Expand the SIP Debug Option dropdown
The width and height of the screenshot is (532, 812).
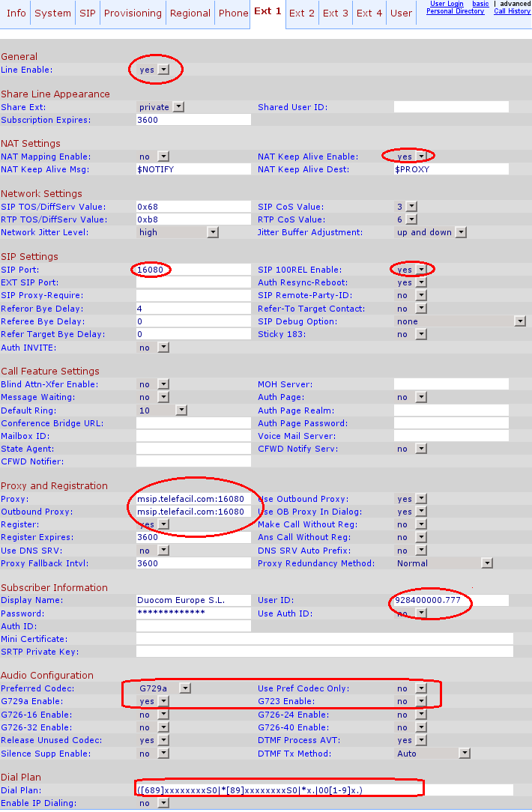tap(520, 321)
